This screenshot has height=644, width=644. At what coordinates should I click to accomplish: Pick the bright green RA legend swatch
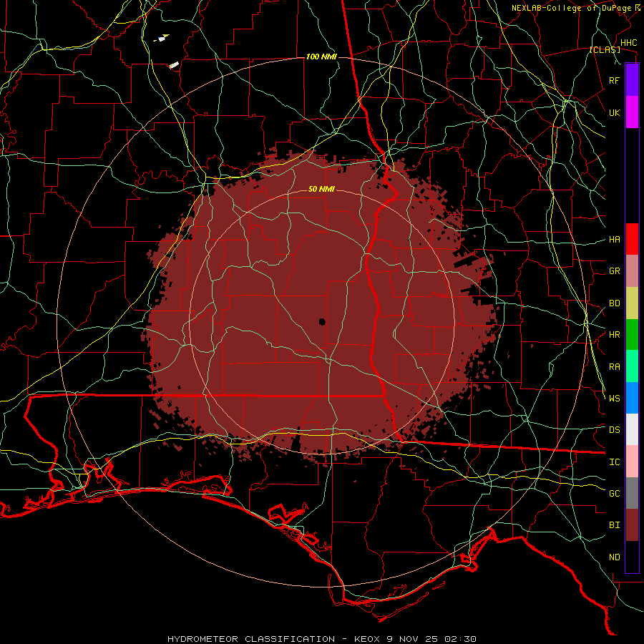(x=632, y=366)
